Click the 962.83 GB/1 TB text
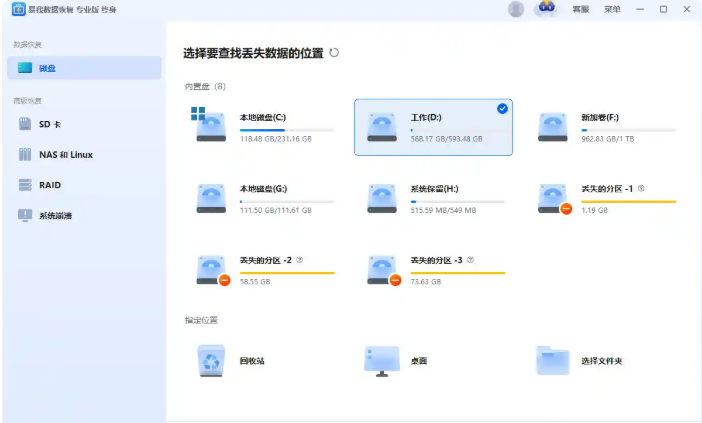The width and height of the screenshot is (702, 423). tap(608, 139)
